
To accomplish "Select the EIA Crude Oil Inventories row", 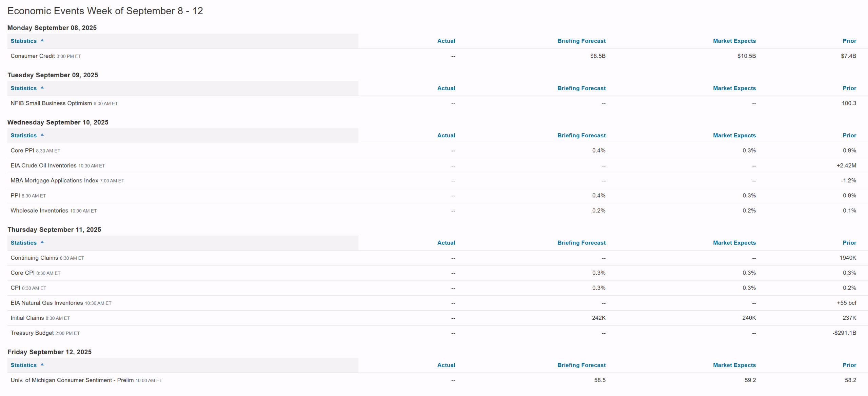I will tap(437, 165).
